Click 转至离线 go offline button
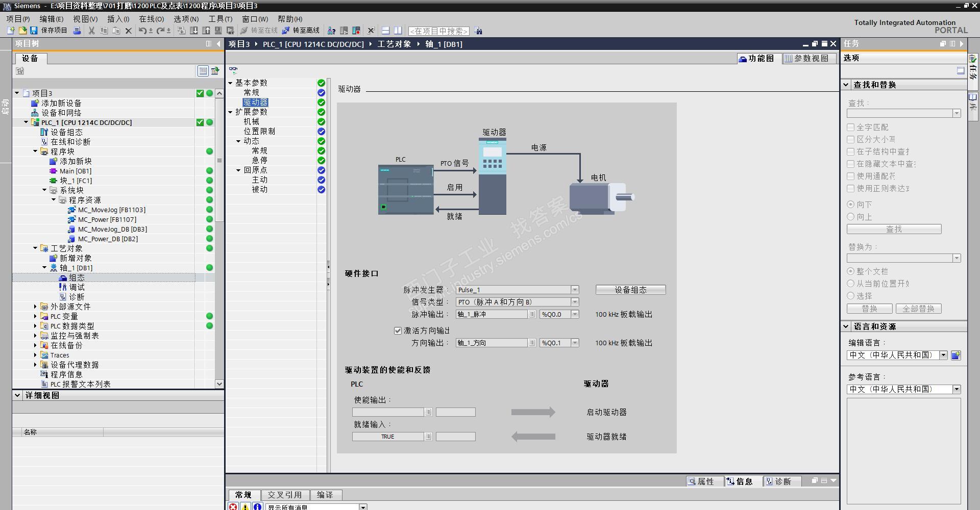The width and height of the screenshot is (980, 510). 301,31
